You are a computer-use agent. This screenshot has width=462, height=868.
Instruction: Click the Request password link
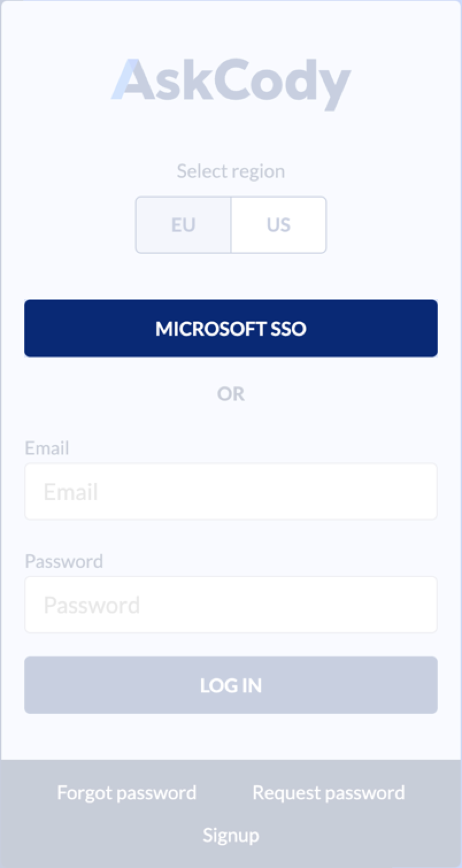click(328, 792)
